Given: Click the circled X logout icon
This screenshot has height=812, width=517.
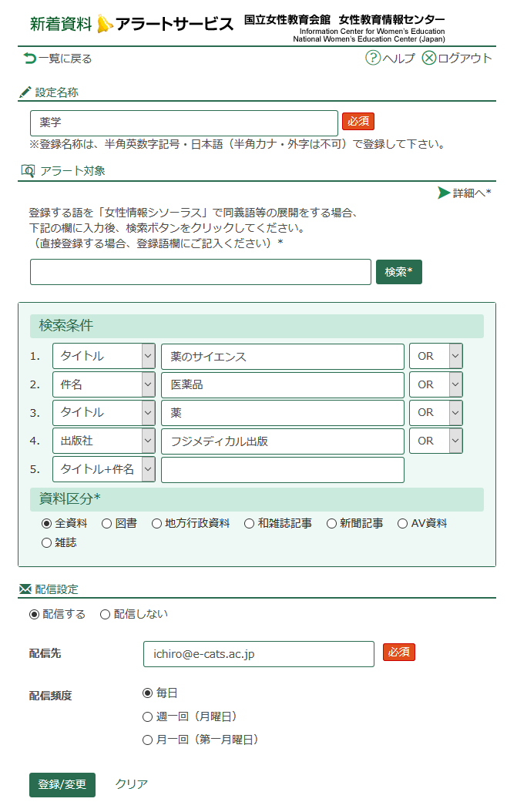Looking at the screenshot, I should [x=429, y=58].
